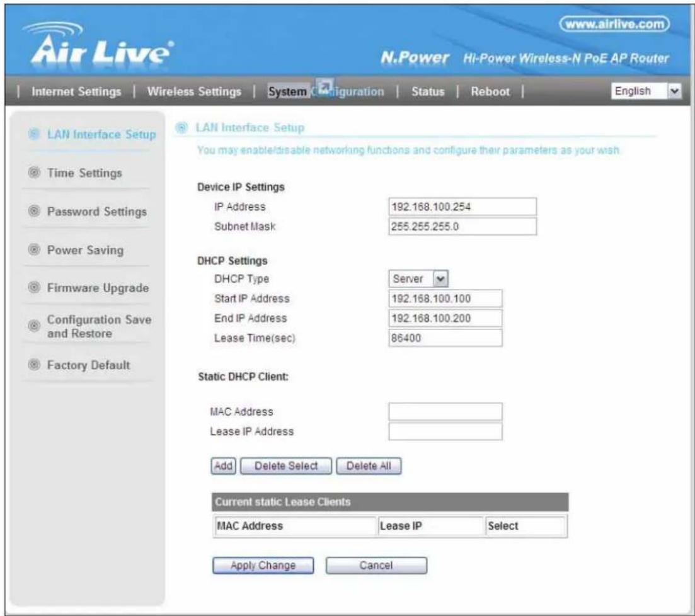The height and width of the screenshot is (616, 695).
Task: Click the bullet icon beside LAN Interface Setup sidebar
Action: click(34, 134)
